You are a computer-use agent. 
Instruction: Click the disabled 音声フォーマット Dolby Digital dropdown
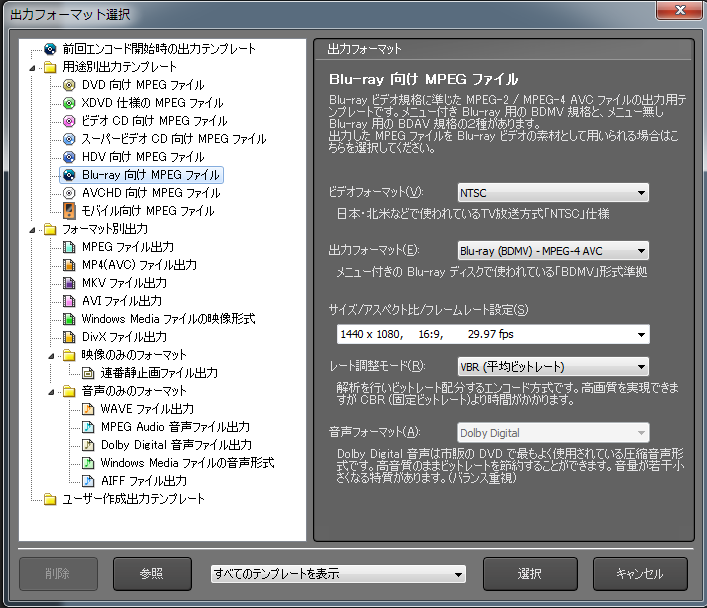point(553,433)
